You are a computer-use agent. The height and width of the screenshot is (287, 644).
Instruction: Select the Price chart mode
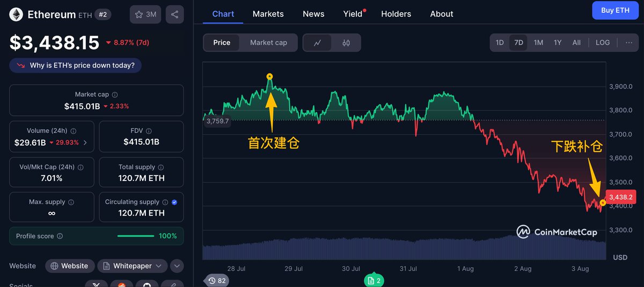coord(222,42)
